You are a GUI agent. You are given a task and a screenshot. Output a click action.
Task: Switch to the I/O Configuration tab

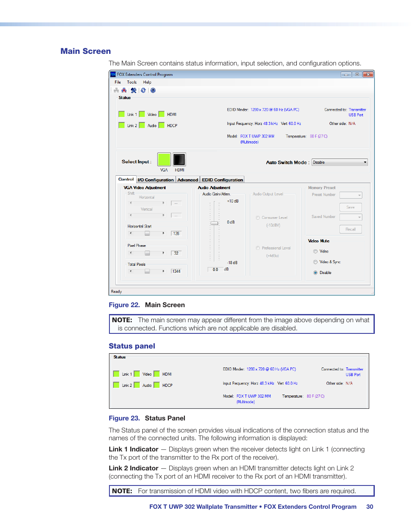[156, 180]
